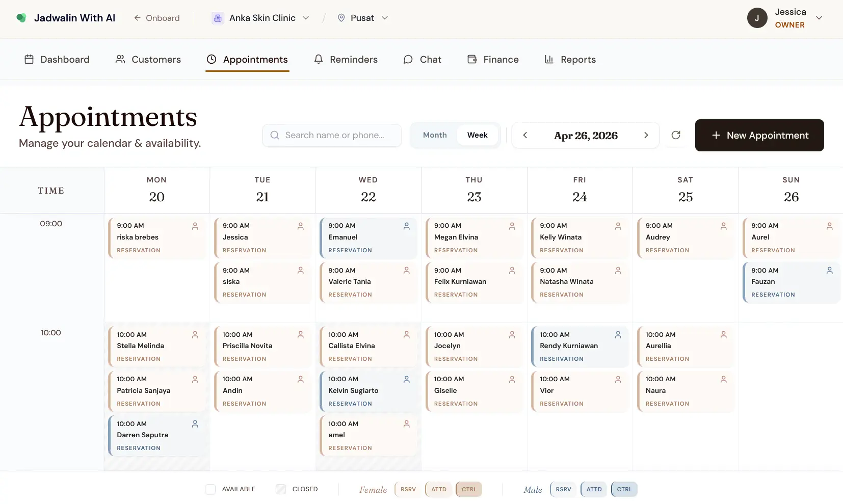Screen dimensions: 843x504
Task: Switch view to Month
Action: [434, 135]
